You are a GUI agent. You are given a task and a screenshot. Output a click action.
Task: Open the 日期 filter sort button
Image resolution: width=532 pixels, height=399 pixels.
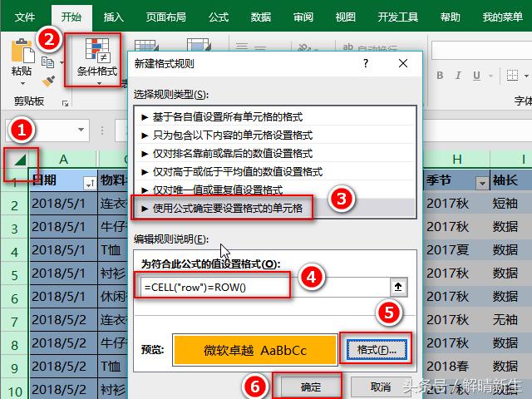90,184
